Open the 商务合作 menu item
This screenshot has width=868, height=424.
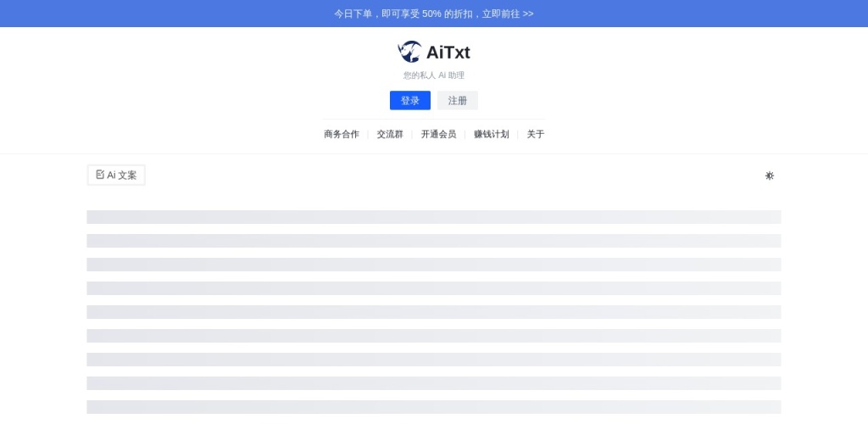(x=342, y=134)
